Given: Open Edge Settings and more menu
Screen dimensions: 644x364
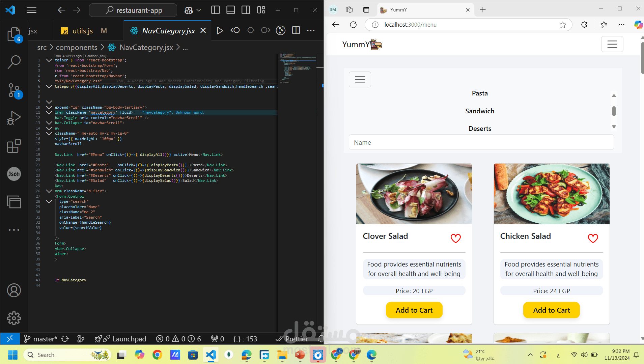Looking at the screenshot, I should click(621, 25).
